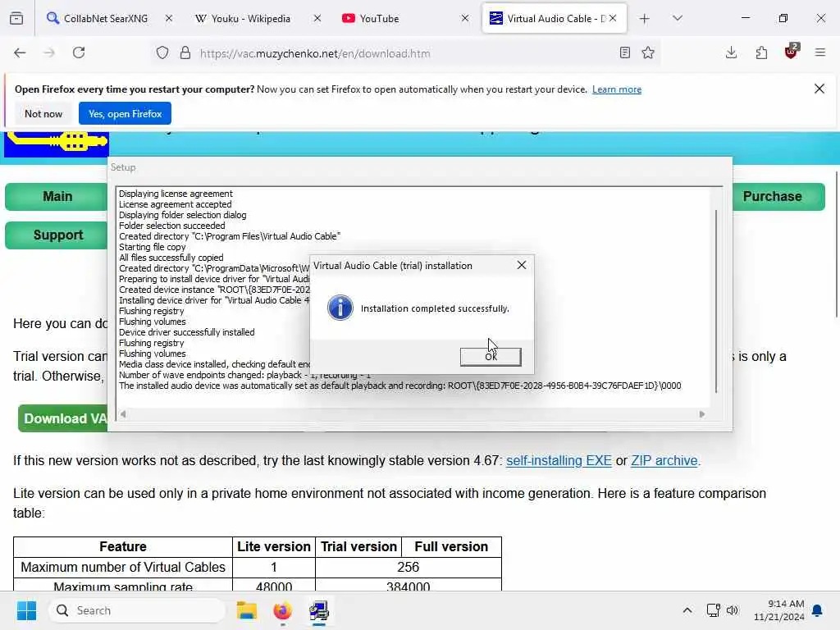Open the network status tray icon

pyautogui.click(x=713, y=610)
